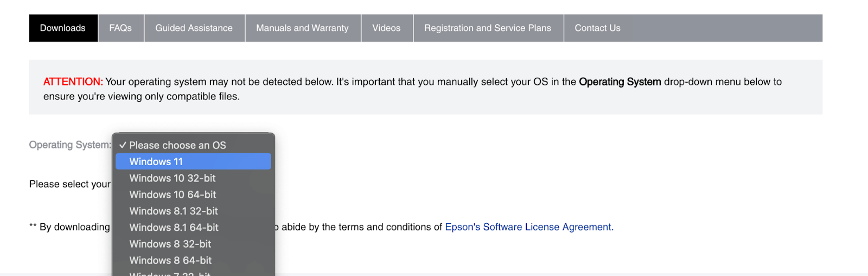Switch to the Videos tab
Screen dimensions: 868x276
click(x=386, y=28)
